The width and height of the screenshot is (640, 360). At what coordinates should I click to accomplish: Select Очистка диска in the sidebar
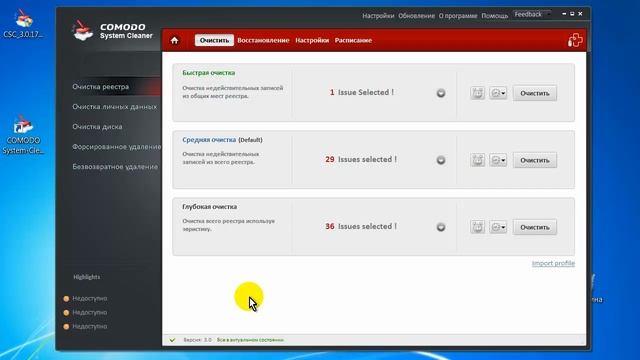point(97,127)
